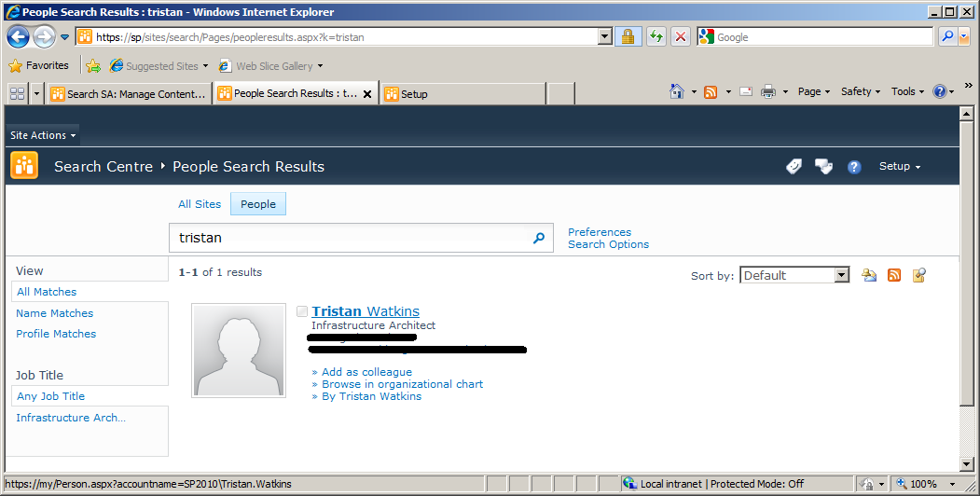980x496 pixels.
Task: Tick the checkbox beside Tristan Watkins
Action: pyautogui.click(x=302, y=311)
